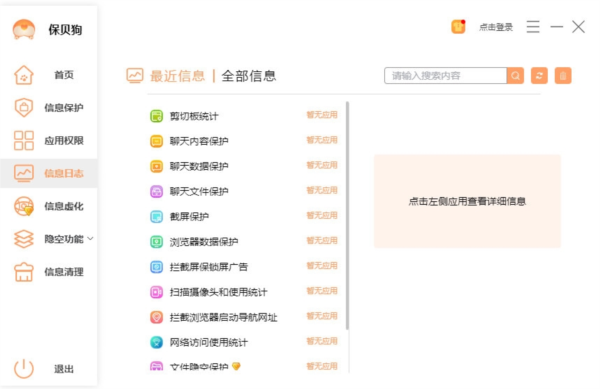Select the 网络访问使用统计 row text

point(209,343)
